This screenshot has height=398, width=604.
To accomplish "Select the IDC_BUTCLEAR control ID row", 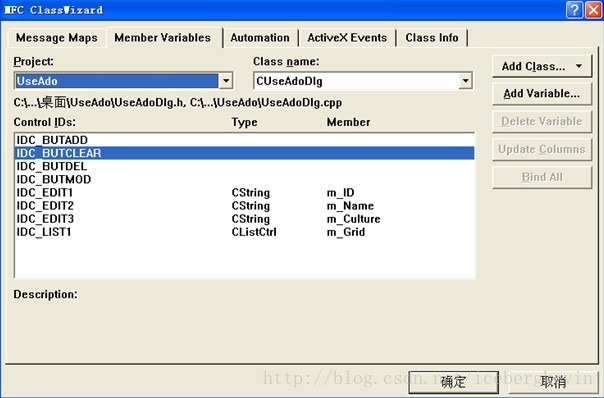I will coord(245,153).
